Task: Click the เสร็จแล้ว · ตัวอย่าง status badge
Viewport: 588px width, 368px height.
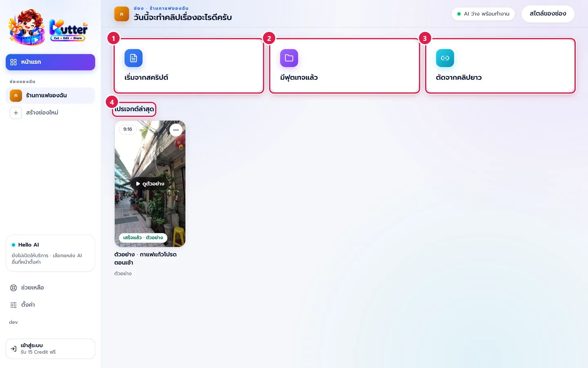Action: pyautogui.click(x=143, y=238)
